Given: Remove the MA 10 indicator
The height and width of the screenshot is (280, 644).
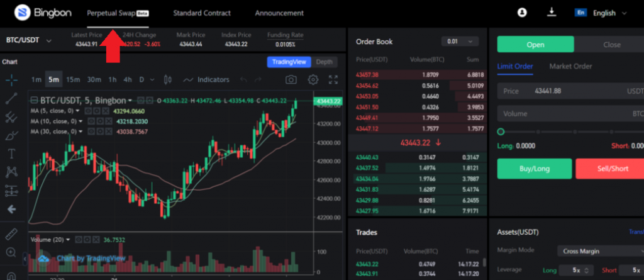Looking at the screenshot, I should point(108,121).
